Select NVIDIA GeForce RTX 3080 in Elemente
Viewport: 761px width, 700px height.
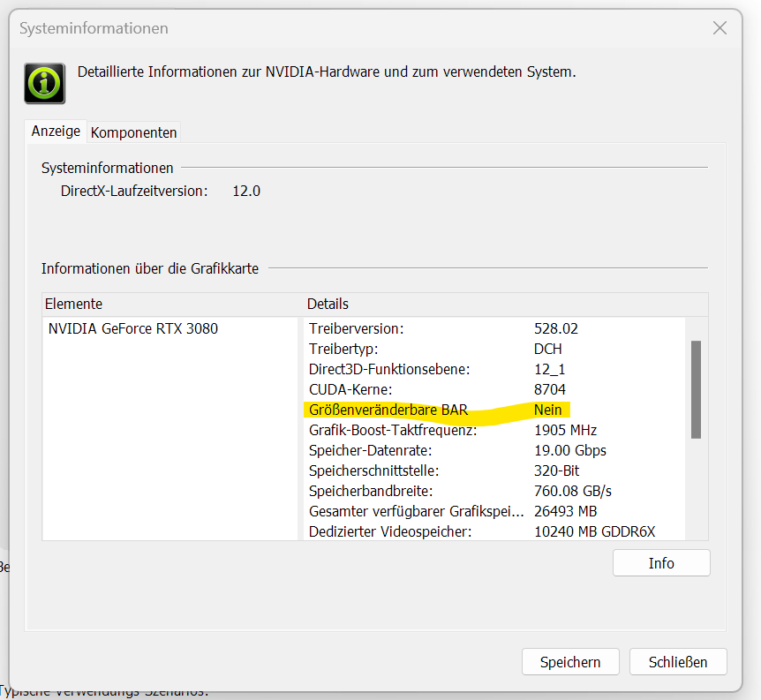[133, 328]
